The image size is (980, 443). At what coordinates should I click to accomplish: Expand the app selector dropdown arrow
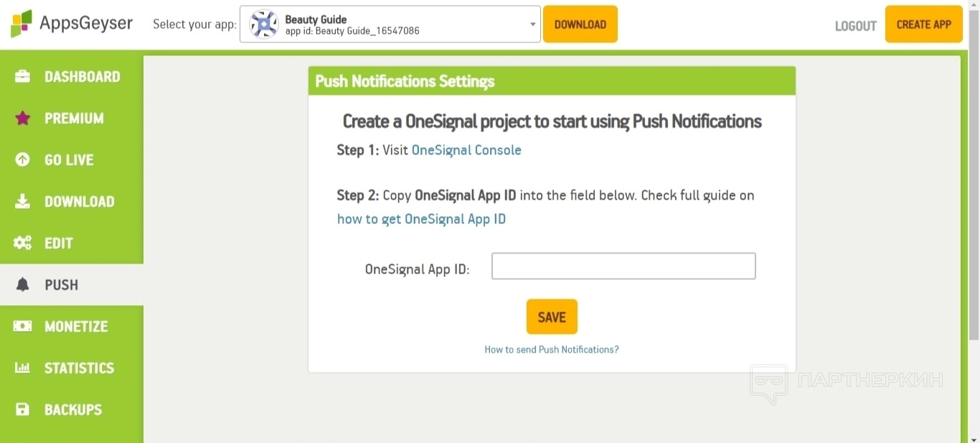tap(532, 24)
